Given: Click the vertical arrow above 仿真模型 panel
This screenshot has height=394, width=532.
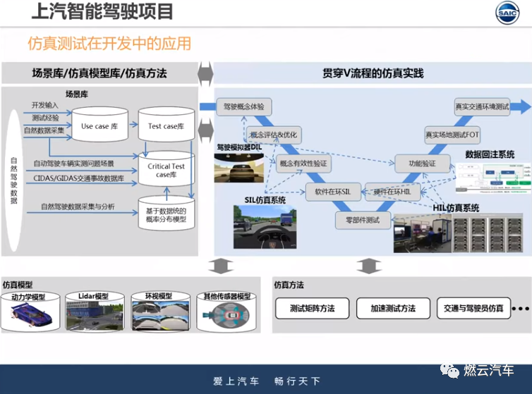Looking at the screenshot, I should tap(221, 266).
